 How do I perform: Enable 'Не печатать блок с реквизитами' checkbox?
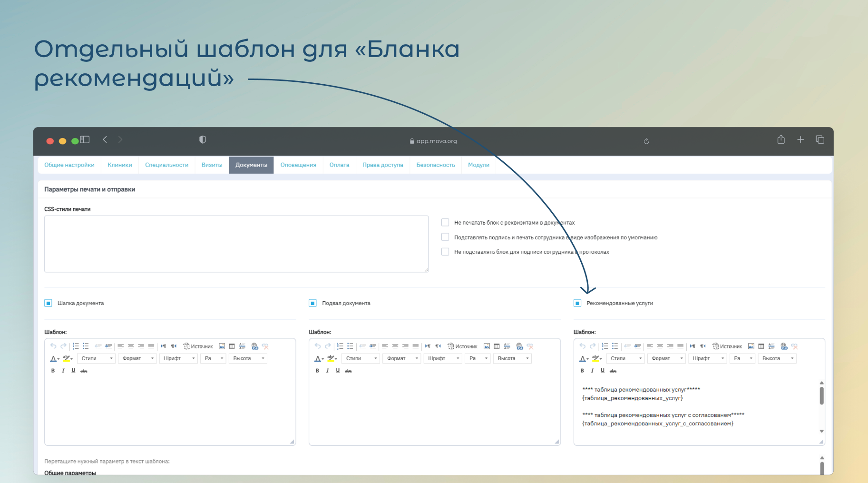[445, 222]
